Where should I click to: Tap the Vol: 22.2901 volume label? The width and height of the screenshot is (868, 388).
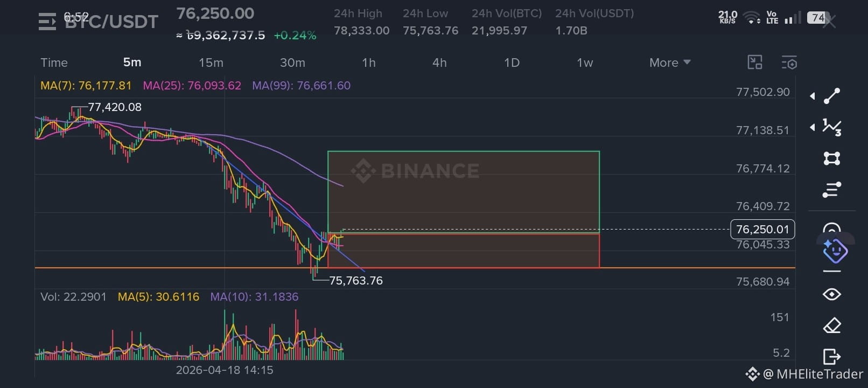73,297
